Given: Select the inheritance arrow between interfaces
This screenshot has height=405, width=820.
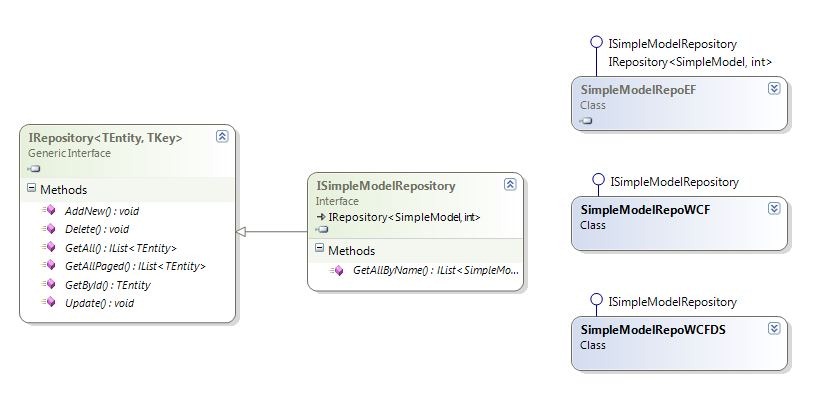Looking at the screenshot, I should tap(271, 231).
